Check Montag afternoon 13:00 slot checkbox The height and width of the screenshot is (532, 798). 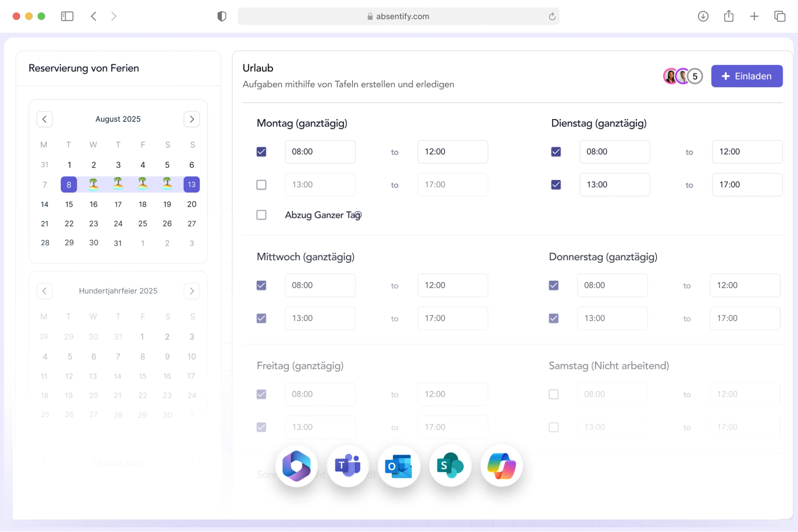click(x=261, y=185)
